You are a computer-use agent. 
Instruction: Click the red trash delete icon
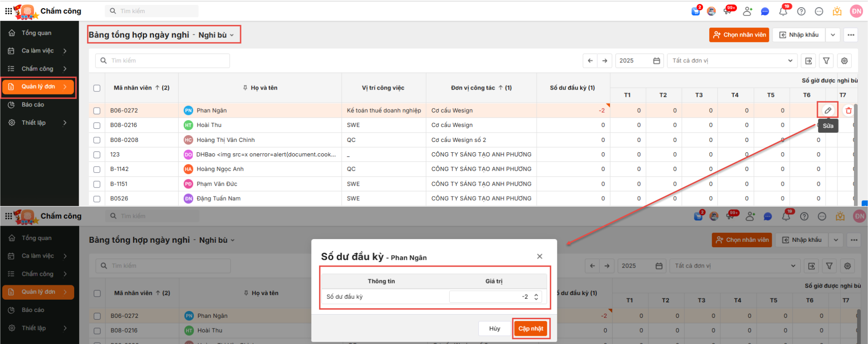[x=849, y=110]
